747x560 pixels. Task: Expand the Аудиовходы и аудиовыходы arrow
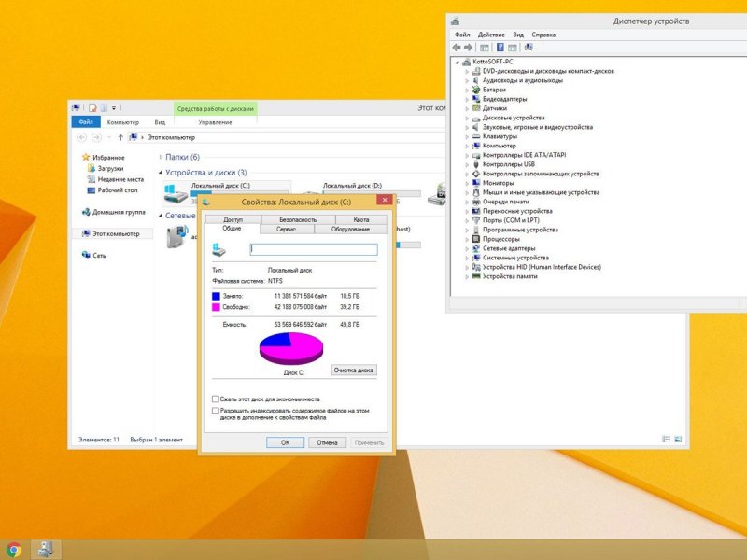466,80
